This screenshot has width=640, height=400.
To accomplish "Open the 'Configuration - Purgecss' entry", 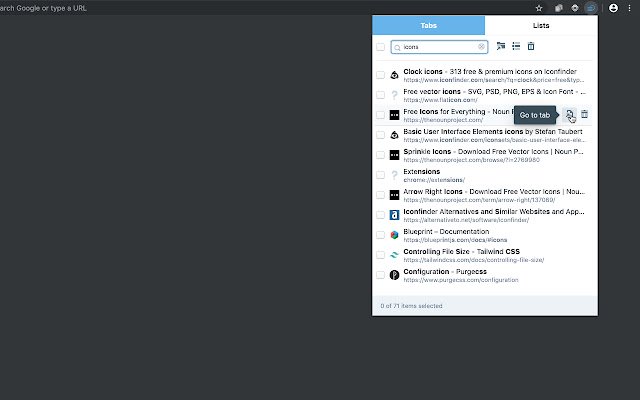I will click(x=445, y=271).
